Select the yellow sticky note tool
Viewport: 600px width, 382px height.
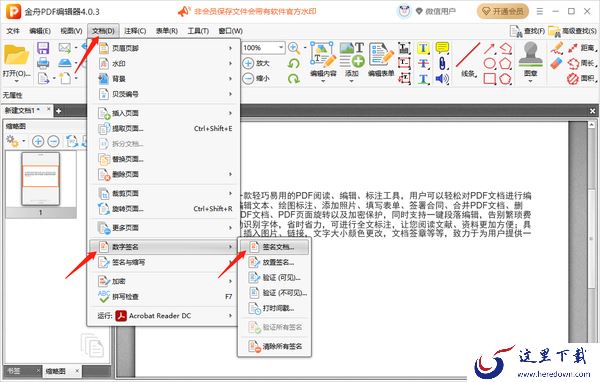point(442,48)
